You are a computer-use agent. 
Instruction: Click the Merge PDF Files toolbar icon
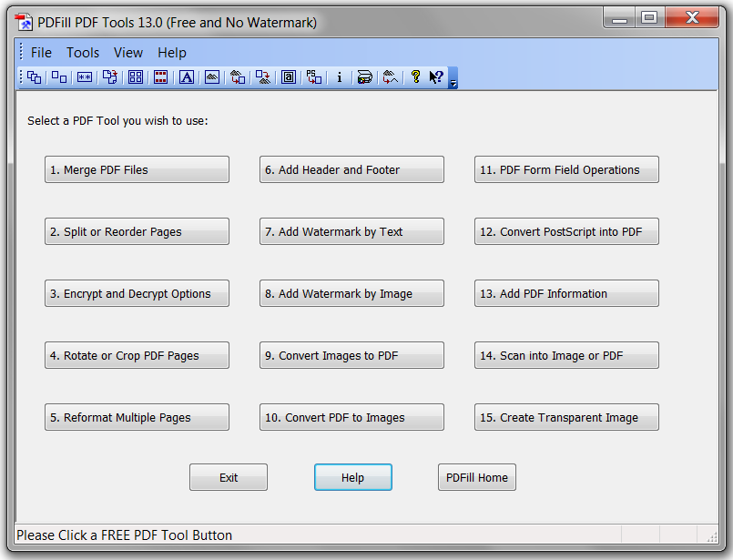tap(34, 77)
